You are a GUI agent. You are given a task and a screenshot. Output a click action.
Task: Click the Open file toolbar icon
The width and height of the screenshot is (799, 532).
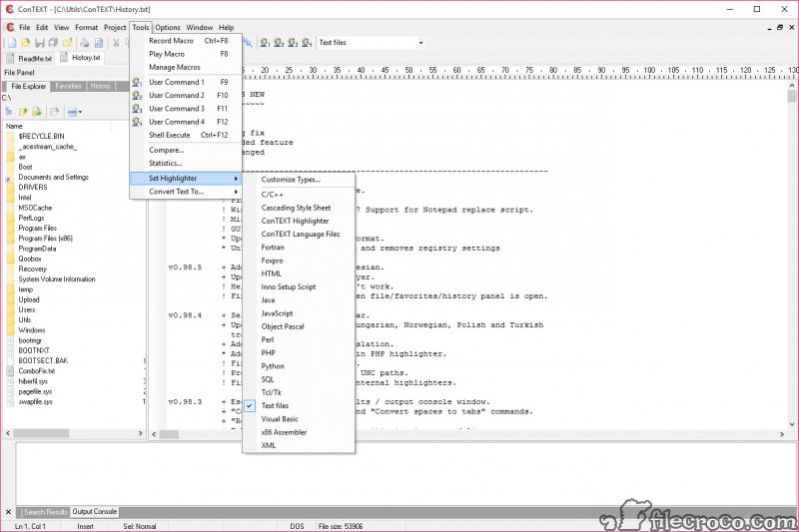25,43
